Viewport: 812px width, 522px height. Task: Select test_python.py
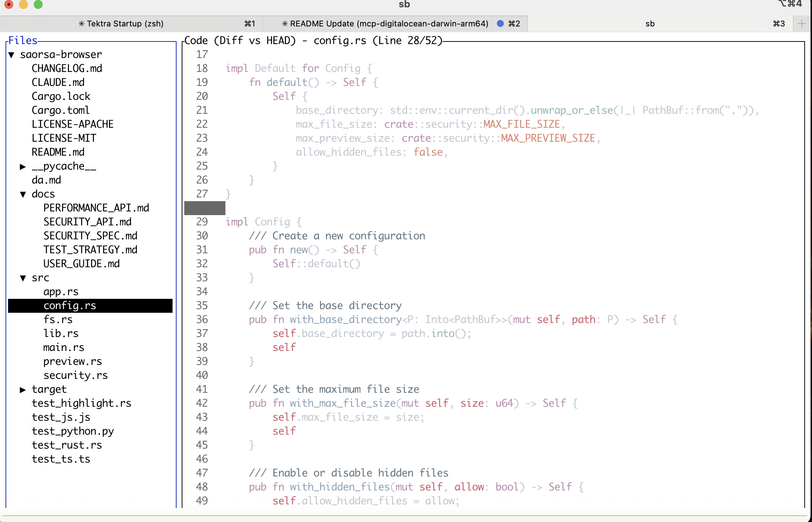[x=73, y=431]
